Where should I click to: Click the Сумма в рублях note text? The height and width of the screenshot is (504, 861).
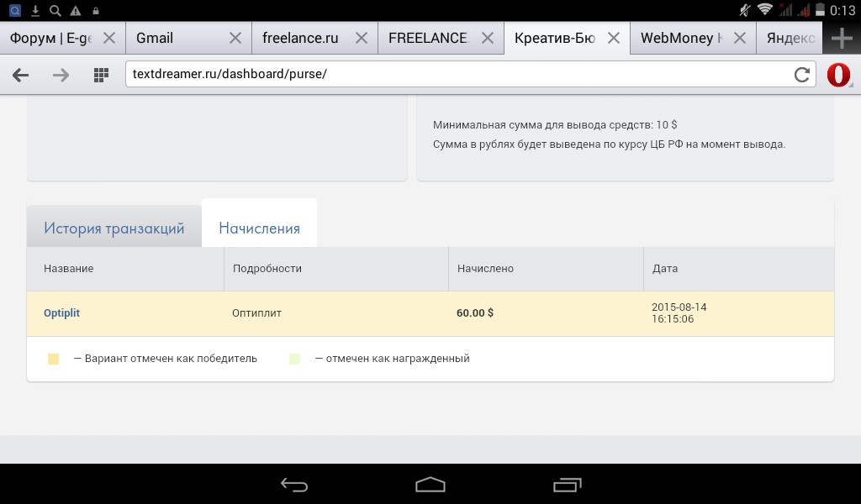(x=609, y=144)
